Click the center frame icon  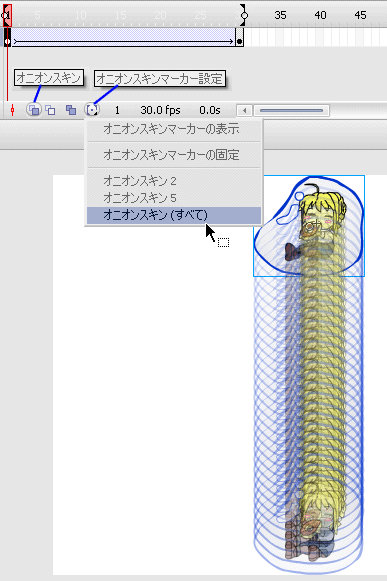[13, 110]
